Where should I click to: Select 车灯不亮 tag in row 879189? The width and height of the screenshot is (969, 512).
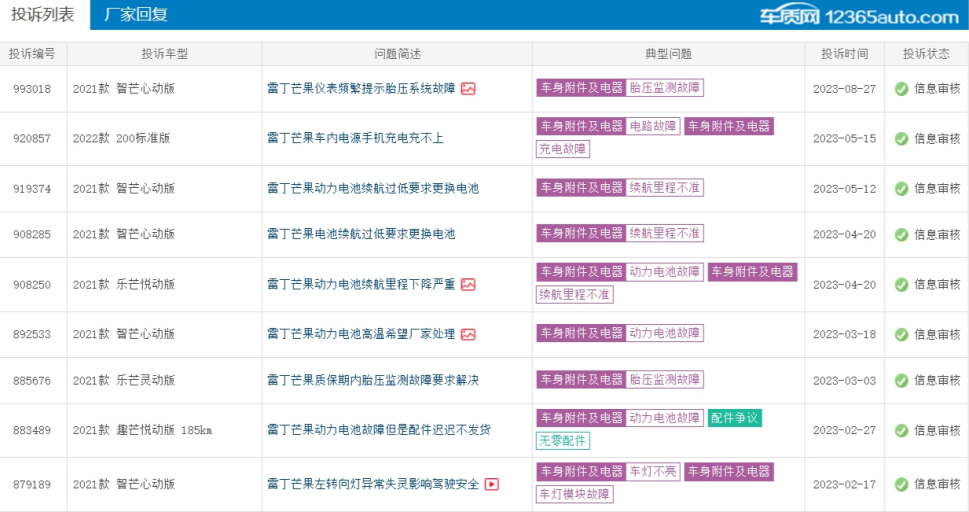pyautogui.click(x=653, y=472)
